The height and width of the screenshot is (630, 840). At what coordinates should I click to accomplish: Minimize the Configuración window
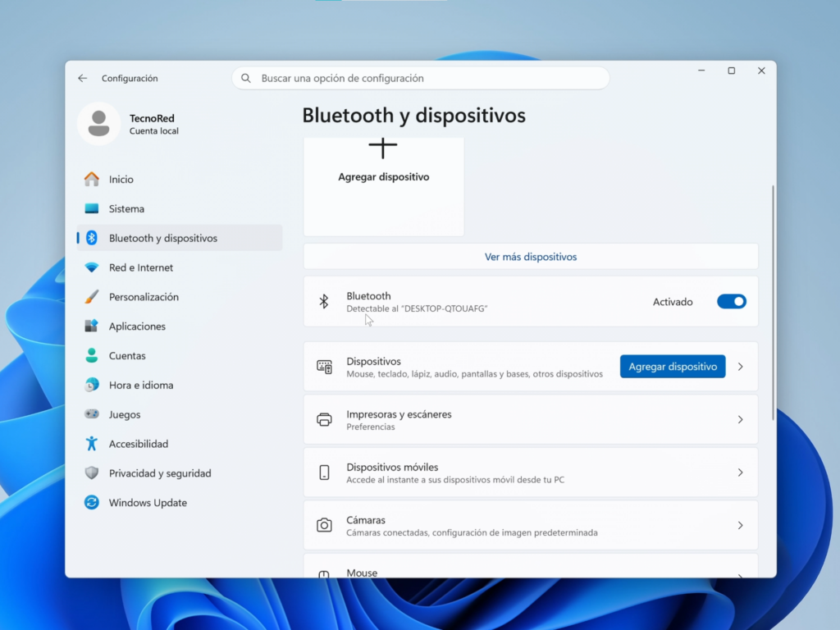click(701, 71)
